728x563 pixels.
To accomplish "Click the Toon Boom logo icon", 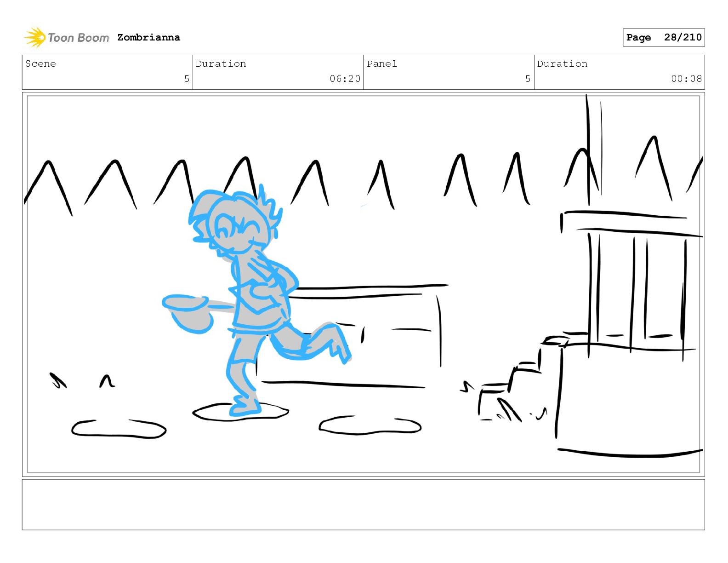I will tap(35, 37).
